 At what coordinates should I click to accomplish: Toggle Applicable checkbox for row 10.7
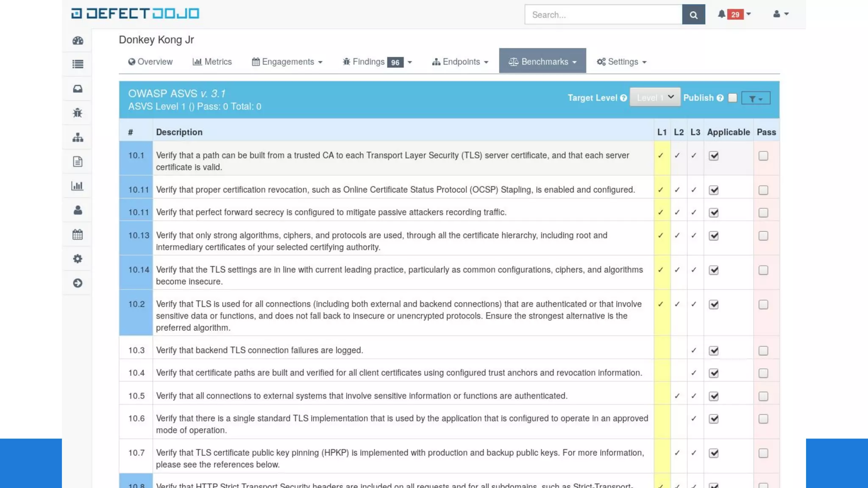pos(714,453)
